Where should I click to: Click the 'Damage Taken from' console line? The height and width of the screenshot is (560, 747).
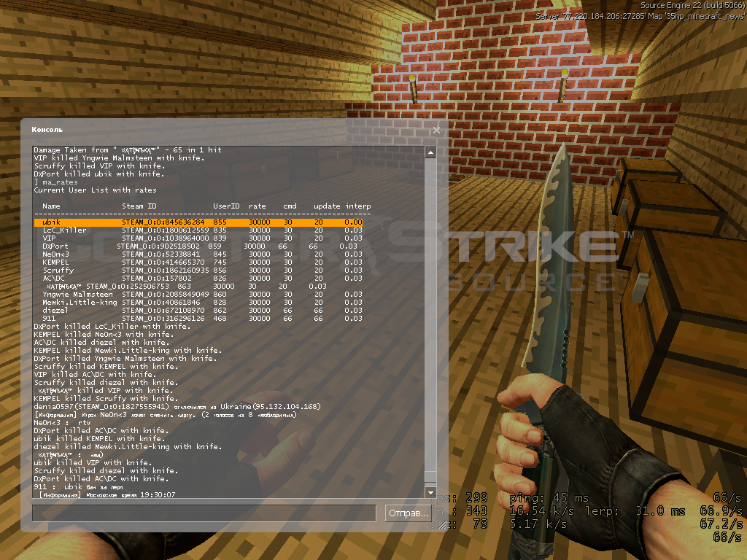(x=128, y=150)
